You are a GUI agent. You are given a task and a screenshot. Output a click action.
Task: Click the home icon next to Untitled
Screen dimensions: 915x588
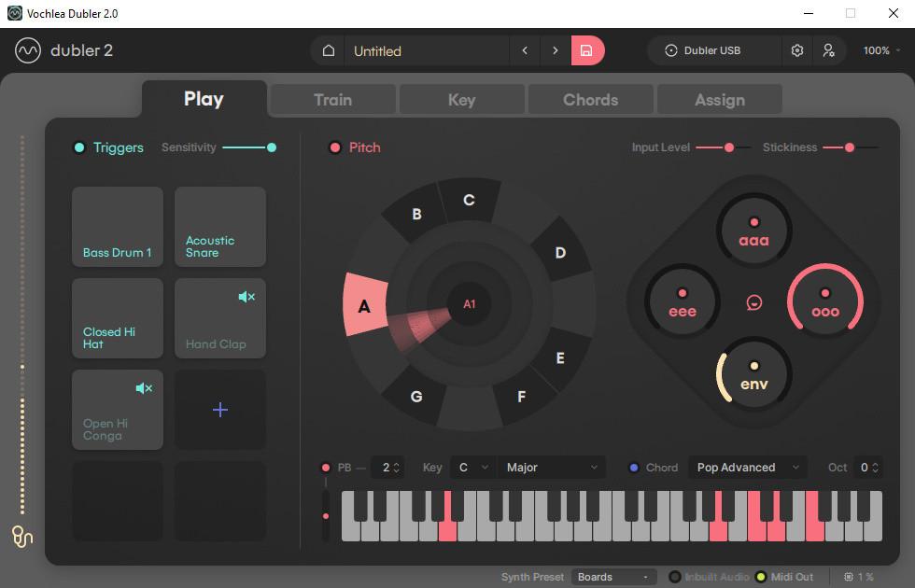tap(326, 50)
